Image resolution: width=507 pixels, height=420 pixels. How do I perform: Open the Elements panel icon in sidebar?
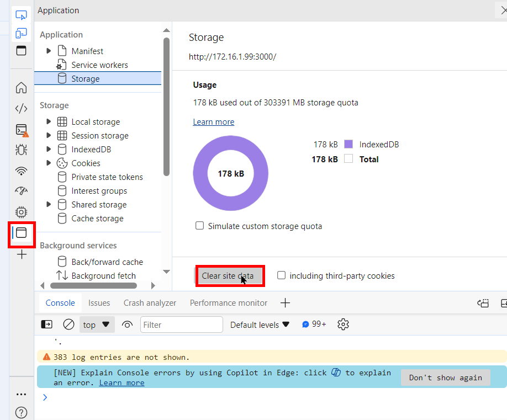21,109
